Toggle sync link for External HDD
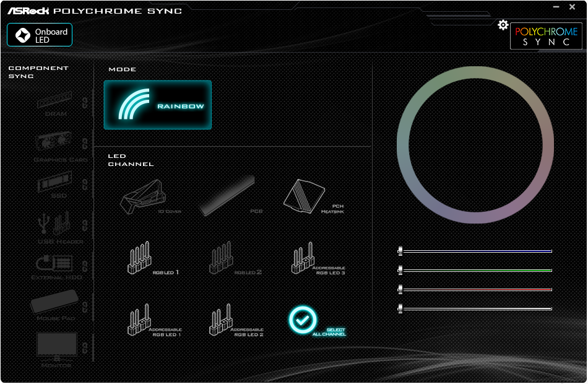Image resolution: width=588 pixels, height=384 pixels. coord(85,266)
